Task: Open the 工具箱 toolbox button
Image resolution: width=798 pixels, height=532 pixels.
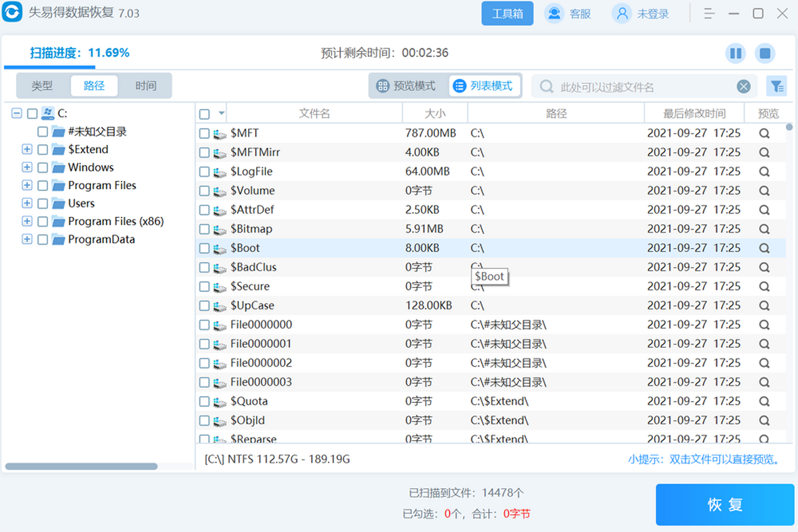Action: tap(507, 13)
